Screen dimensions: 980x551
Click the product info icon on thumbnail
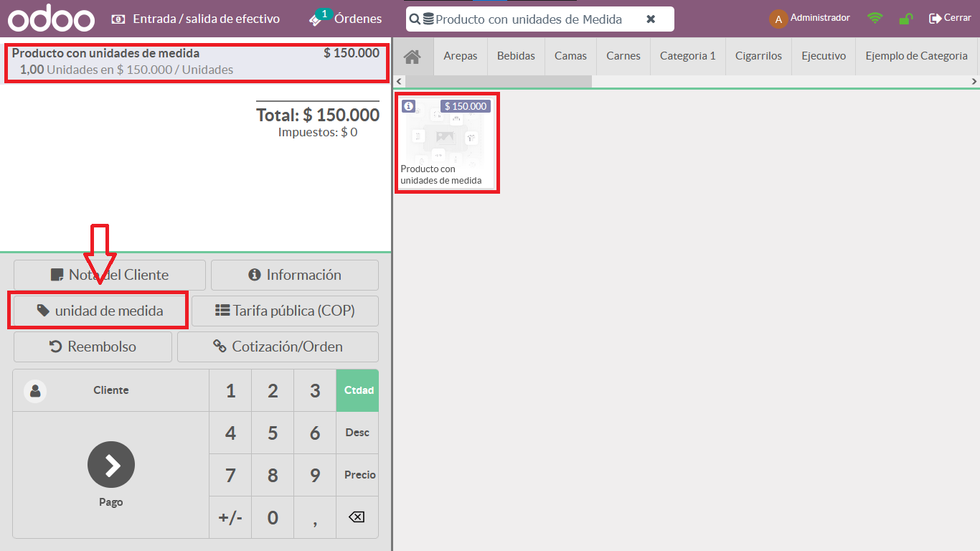[408, 106]
